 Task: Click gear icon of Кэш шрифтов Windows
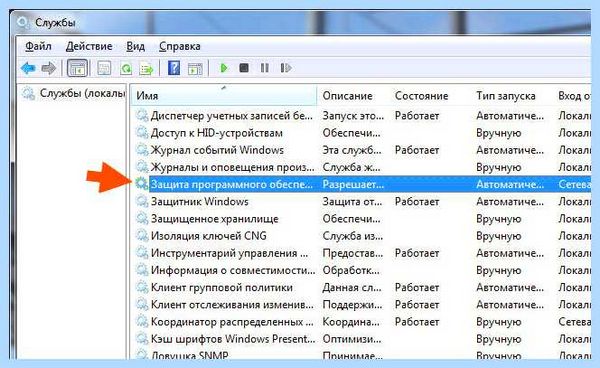[142, 339]
